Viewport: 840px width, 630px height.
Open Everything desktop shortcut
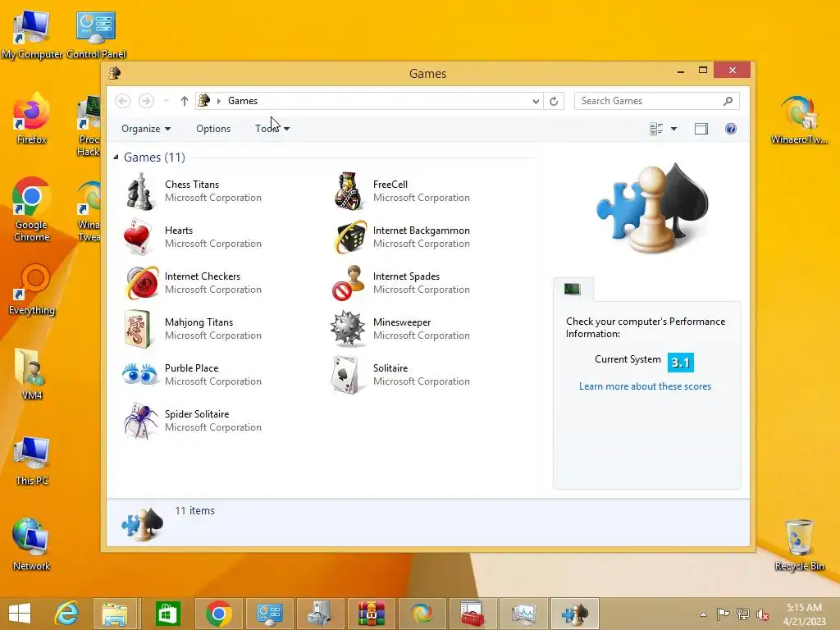(32, 289)
